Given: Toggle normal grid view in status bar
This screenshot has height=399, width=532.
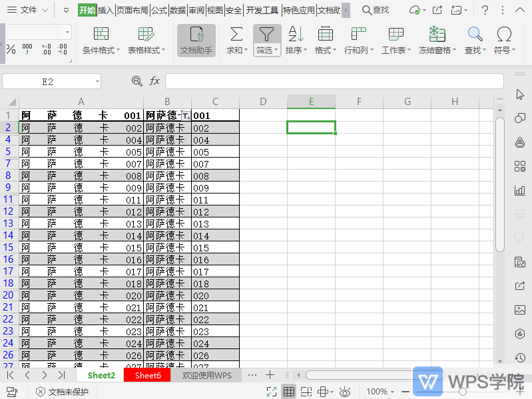Looking at the screenshot, I should click(289, 392).
